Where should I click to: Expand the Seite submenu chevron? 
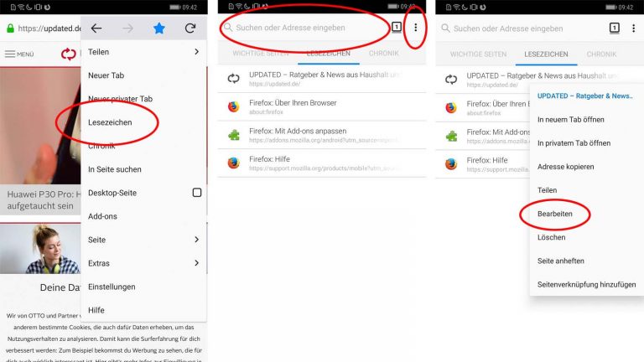(x=197, y=240)
